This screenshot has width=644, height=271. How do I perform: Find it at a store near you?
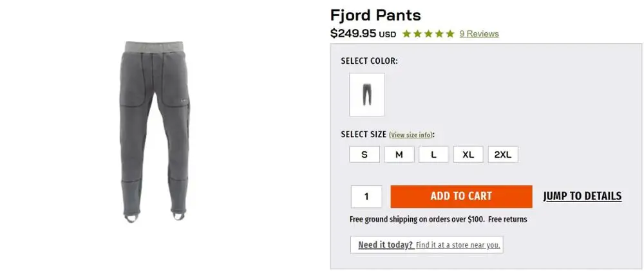458,245
